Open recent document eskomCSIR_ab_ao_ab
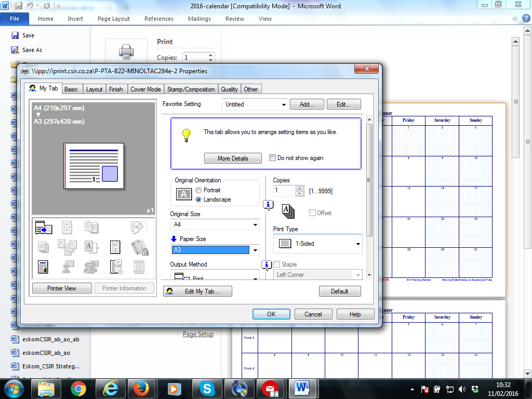Viewport: 532px width, 399px height. tap(51, 339)
